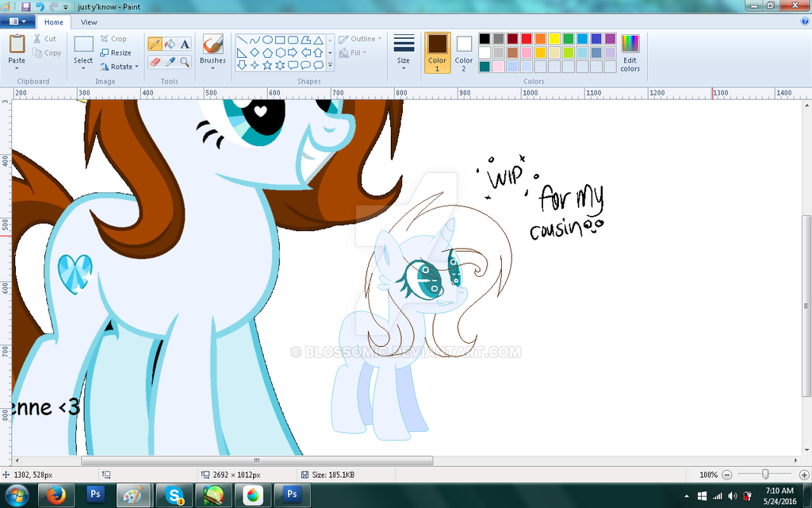Pick the red color swatch
Viewport: 812px width, 508px height.
(x=527, y=39)
